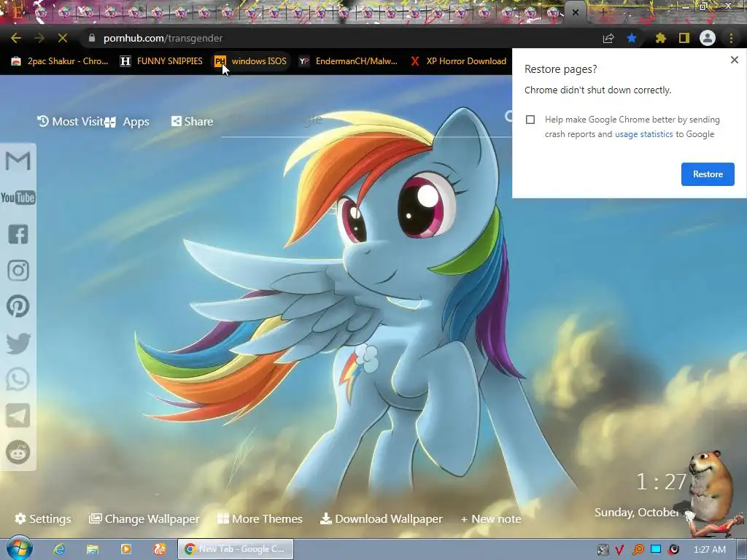
Task: Click the blue monitor tray icon
Action: point(656,549)
